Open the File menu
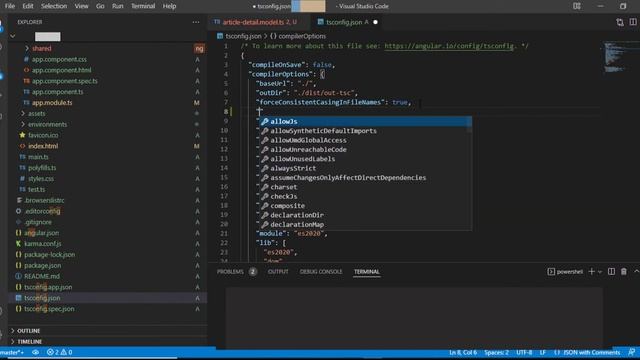Screen dimensions: 640x360 pos(10,6)
